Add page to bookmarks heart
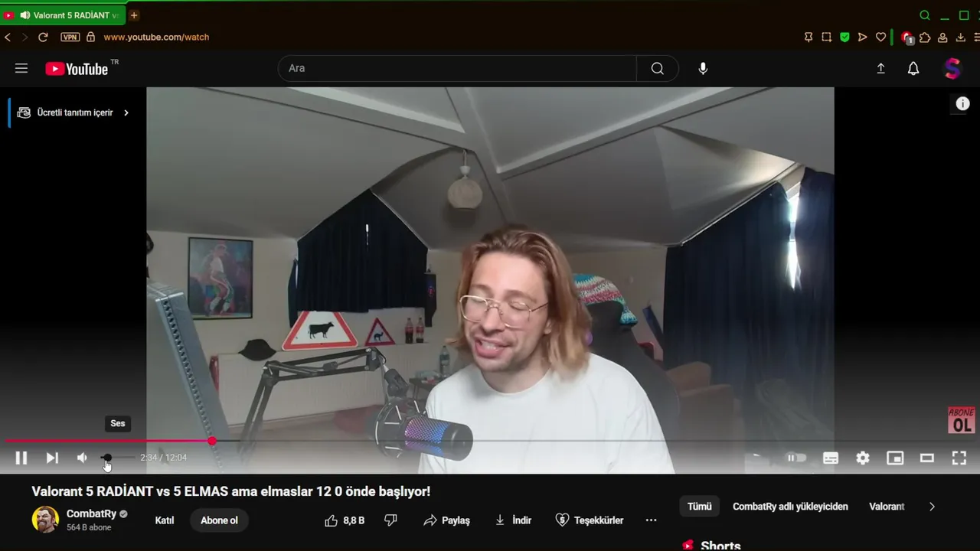Image resolution: width=980 pixels, height=551 pixels. (x=880, y=37)
